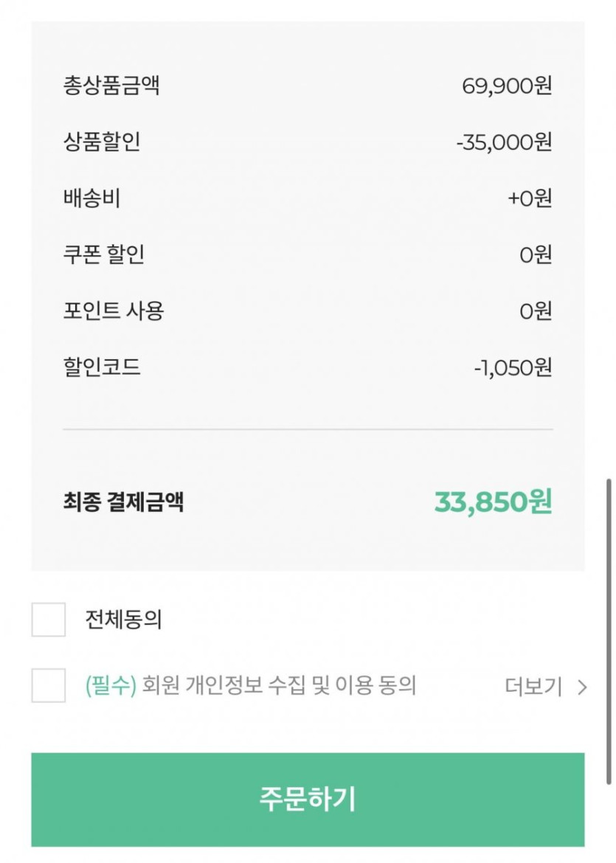Click the 69,900원 total product amount
The width and height of the screenshot is (616, 863).
[507, 86]
